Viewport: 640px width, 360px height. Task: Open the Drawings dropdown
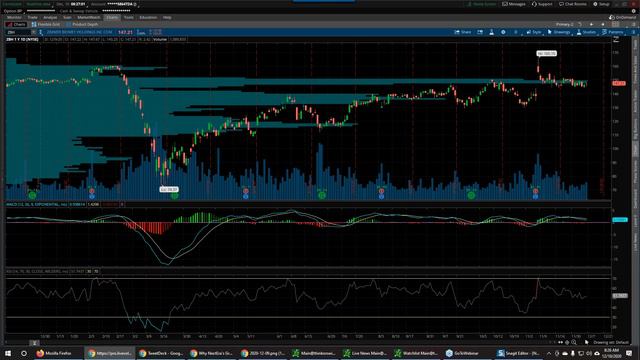(x=559, y=32)
